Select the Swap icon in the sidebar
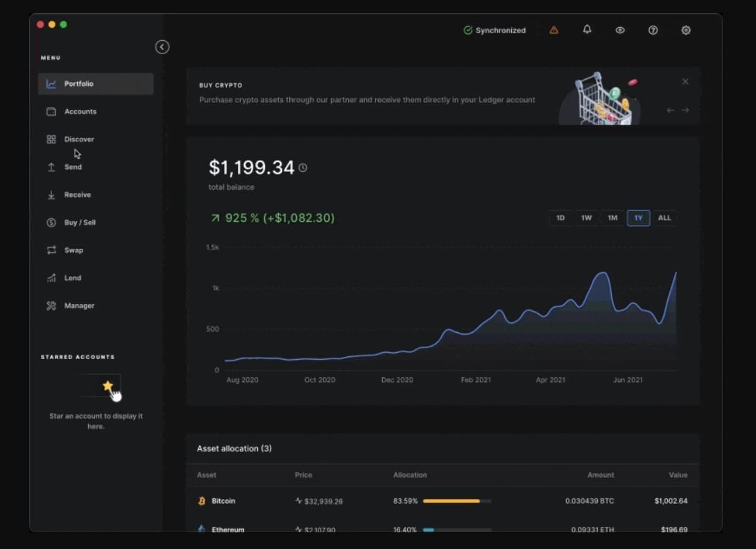The height and width of the screenshot is (549, 756). tap(51, 250)
